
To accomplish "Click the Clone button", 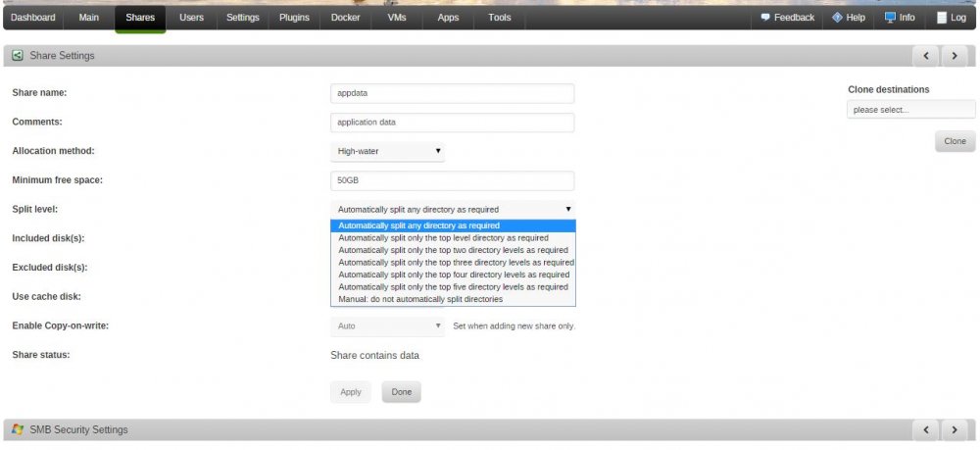I will (x=955, y=141).
